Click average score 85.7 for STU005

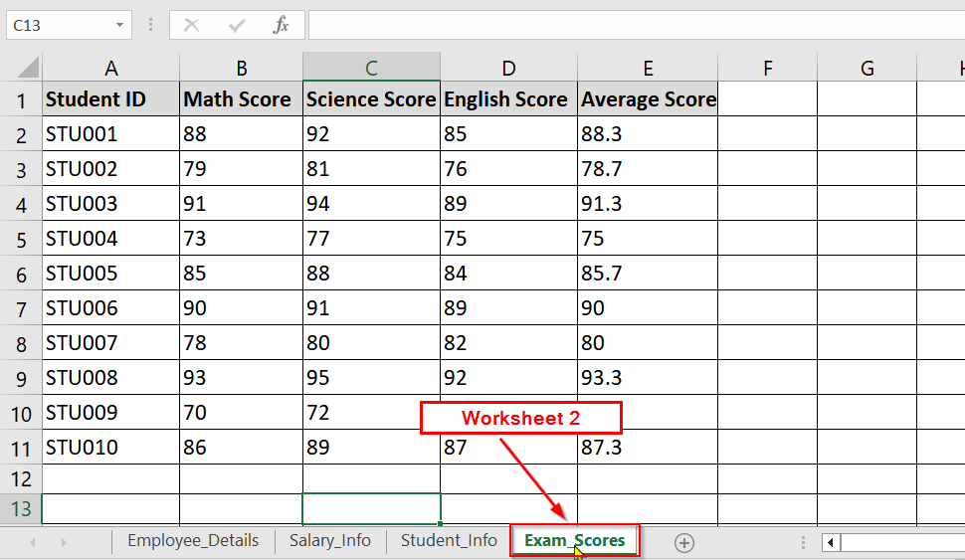[648, 274]
